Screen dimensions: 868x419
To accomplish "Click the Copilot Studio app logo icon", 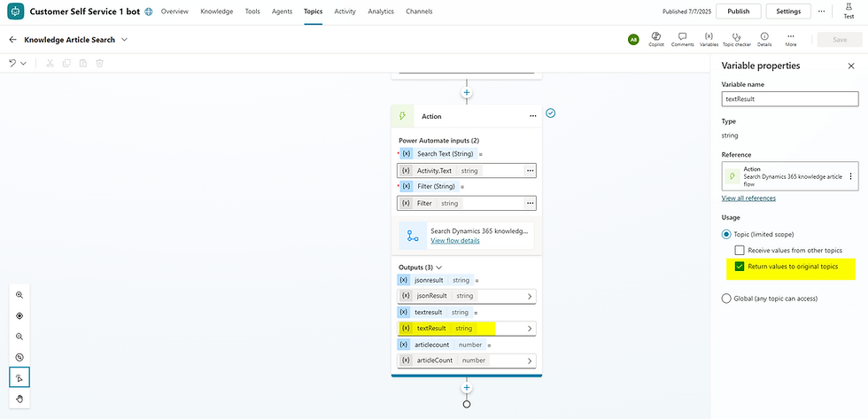I will click(16, 12).
